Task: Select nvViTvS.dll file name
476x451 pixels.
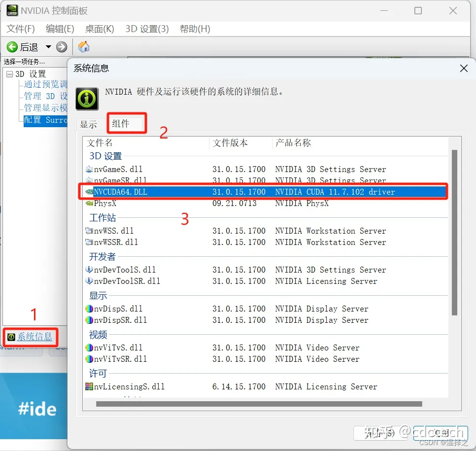Action: click(118, 347)
